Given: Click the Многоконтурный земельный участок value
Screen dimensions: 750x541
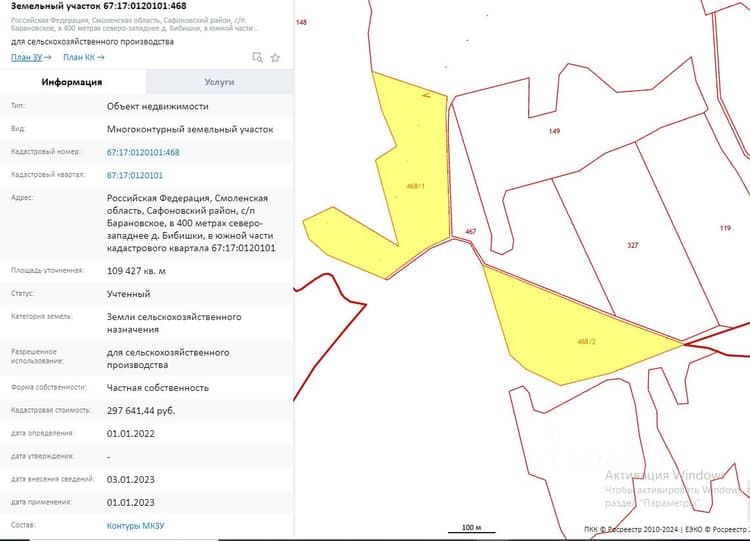Looking at the screenshot, I should [190, 129].
